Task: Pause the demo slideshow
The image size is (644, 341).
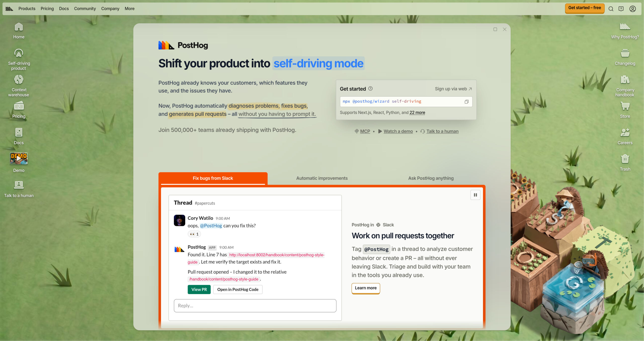Action: pyautogui.click(x=475, y=195)
